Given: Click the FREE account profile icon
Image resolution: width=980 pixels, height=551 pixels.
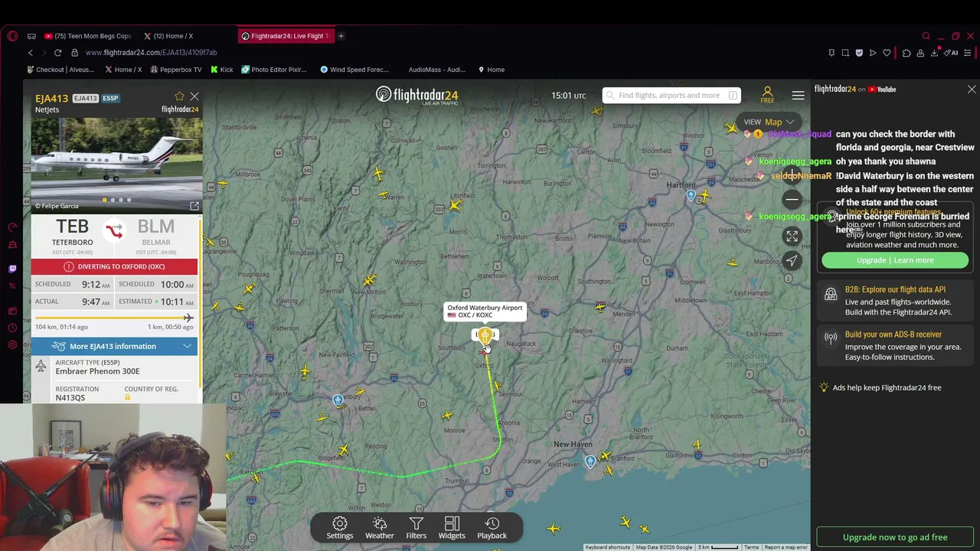Looking at the screenshot, I should (767, 95).
